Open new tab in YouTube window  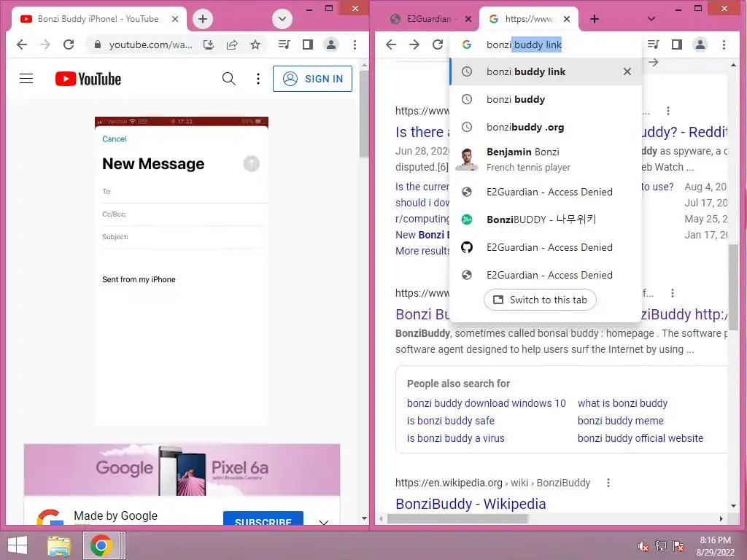[203, 19]
